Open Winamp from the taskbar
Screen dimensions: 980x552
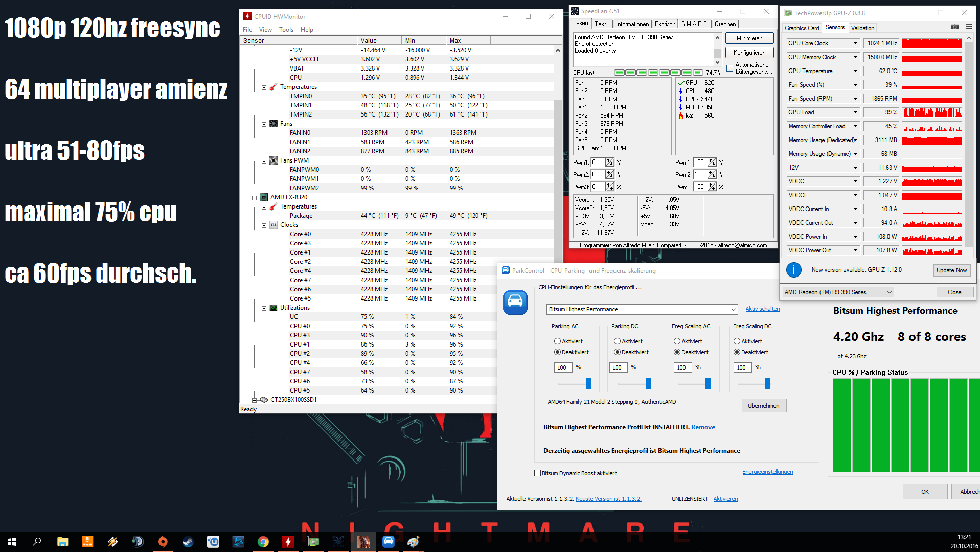point(112,542)
